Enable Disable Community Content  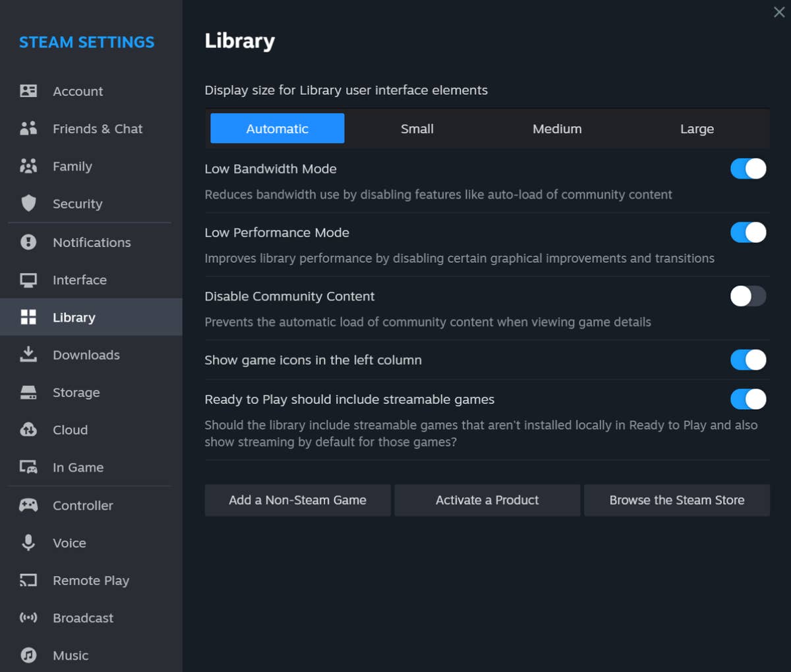click(747, 296)
